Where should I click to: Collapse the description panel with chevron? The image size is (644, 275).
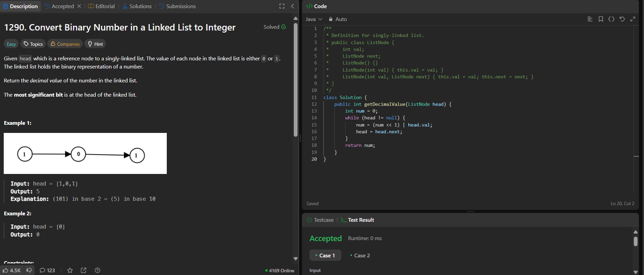click(292, 6)
